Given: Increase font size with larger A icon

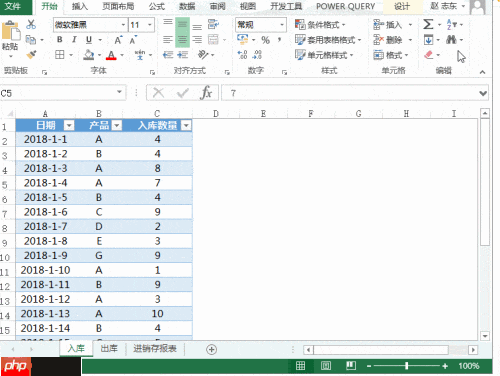Looking at the screenshot, I should (x=118, y=40).
